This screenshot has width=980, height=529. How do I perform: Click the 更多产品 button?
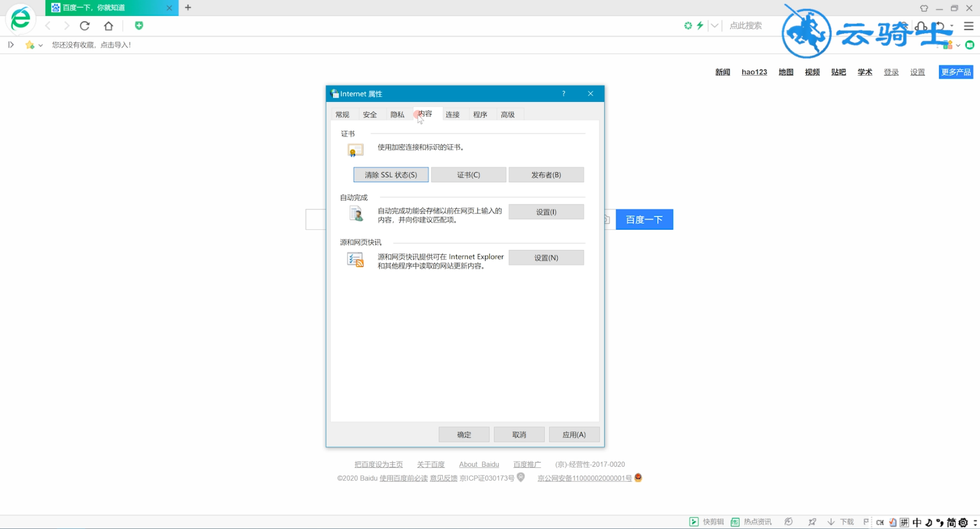956,72
